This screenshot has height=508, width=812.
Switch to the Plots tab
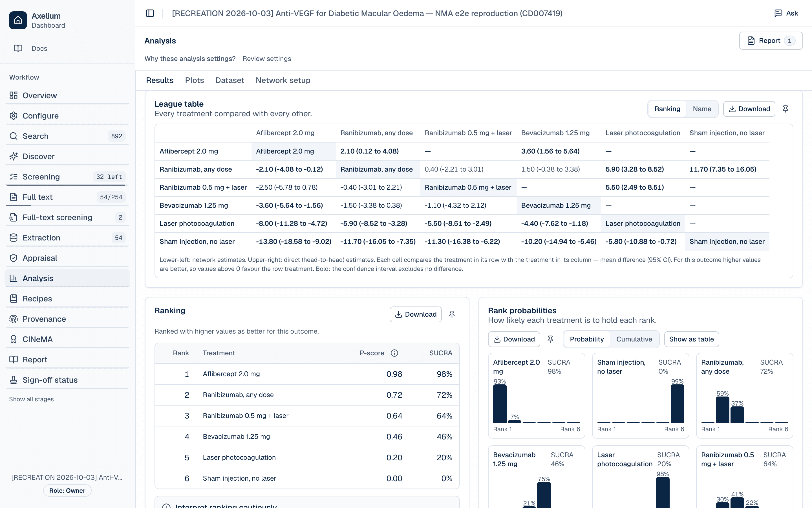click(194, 80)
